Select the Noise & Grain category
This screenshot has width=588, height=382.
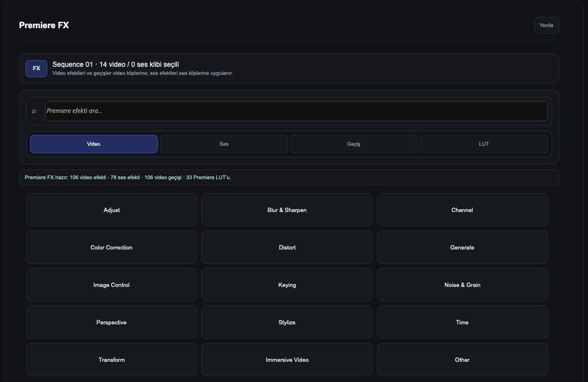pos(462,285)
